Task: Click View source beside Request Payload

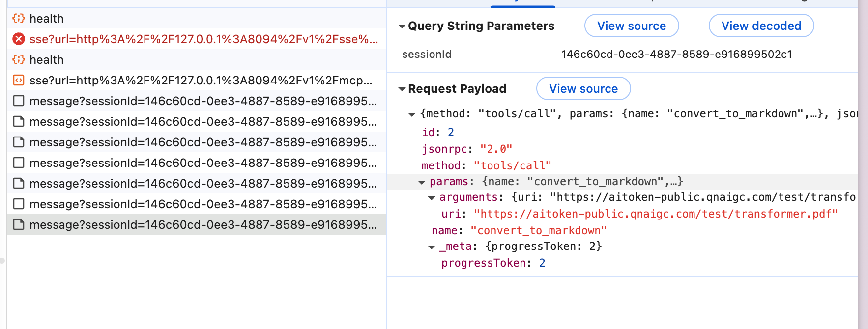Action: point(583,89)
